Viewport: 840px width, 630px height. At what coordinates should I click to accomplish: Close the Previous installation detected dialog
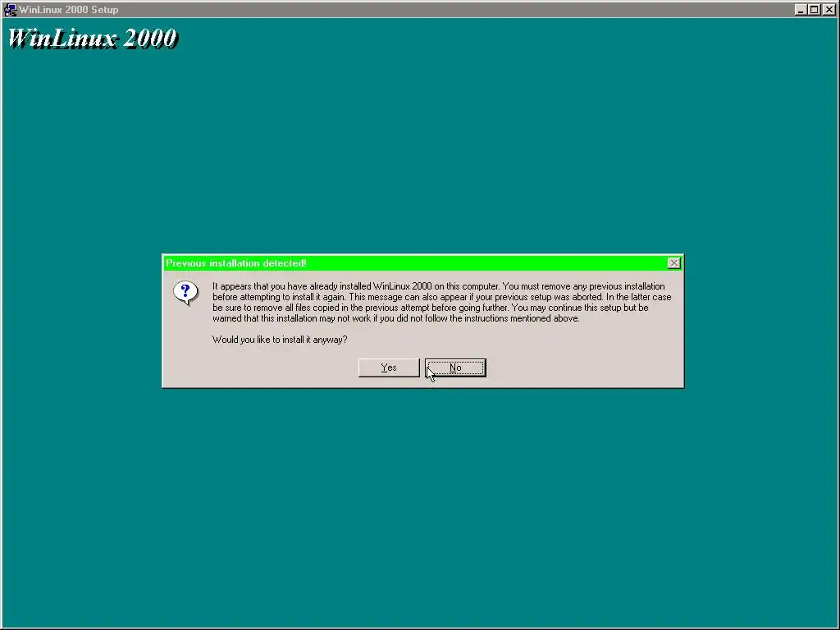(x=674, y=263)
